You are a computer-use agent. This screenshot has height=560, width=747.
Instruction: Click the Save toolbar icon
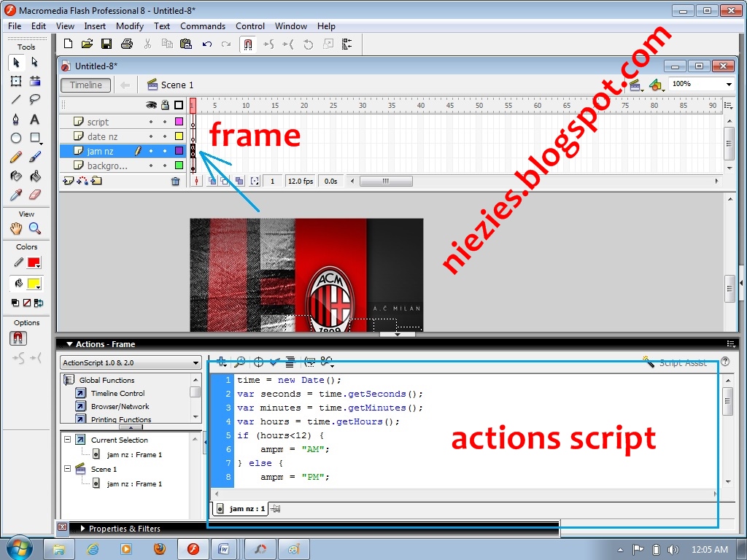pyautogui.click(x=107, y=44)
